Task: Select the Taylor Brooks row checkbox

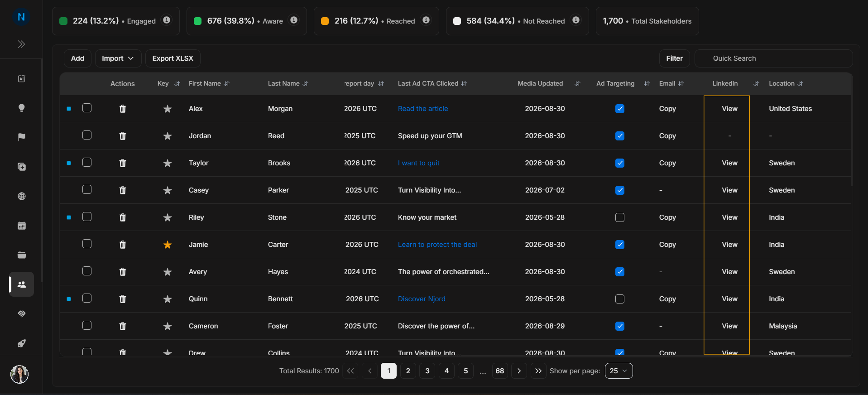Action: pos(87,162)
